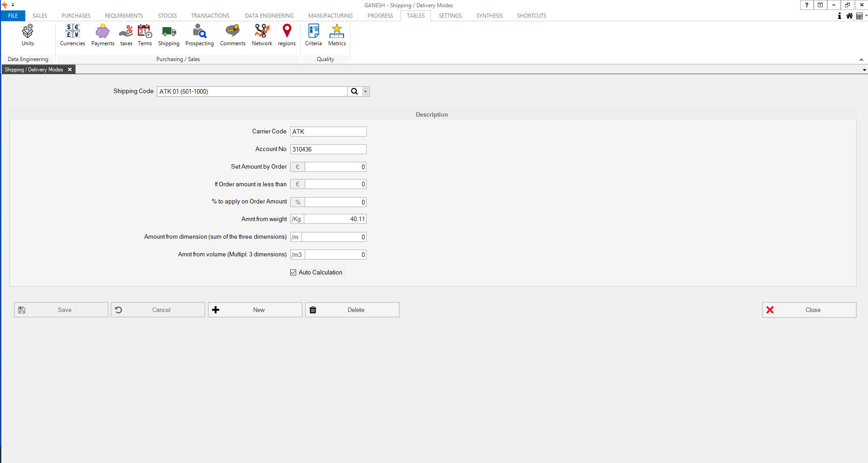The width and height of the screenshot is (868, 463).
Task: Close the Shipping / Delivery Modes tab
Action: click(70, 70)
